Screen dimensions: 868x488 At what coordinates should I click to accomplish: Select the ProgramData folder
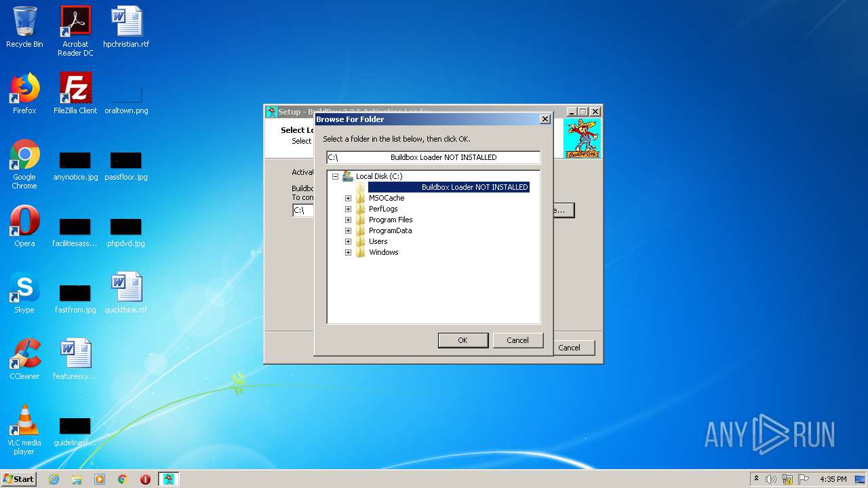tap(390, 230)
